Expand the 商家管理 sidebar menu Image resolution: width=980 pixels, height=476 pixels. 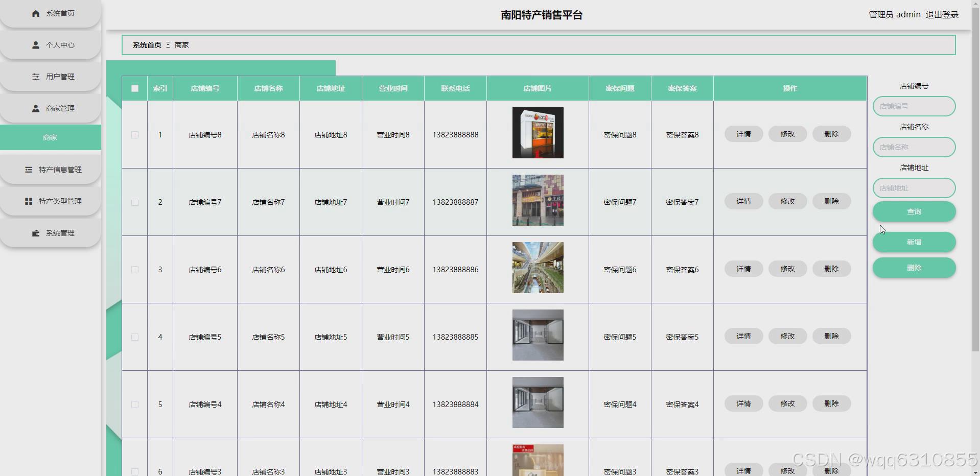[x=51, y=108]
